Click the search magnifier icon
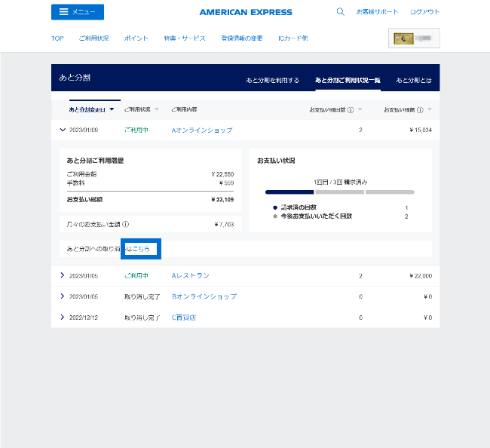 [x=340, y=12]
